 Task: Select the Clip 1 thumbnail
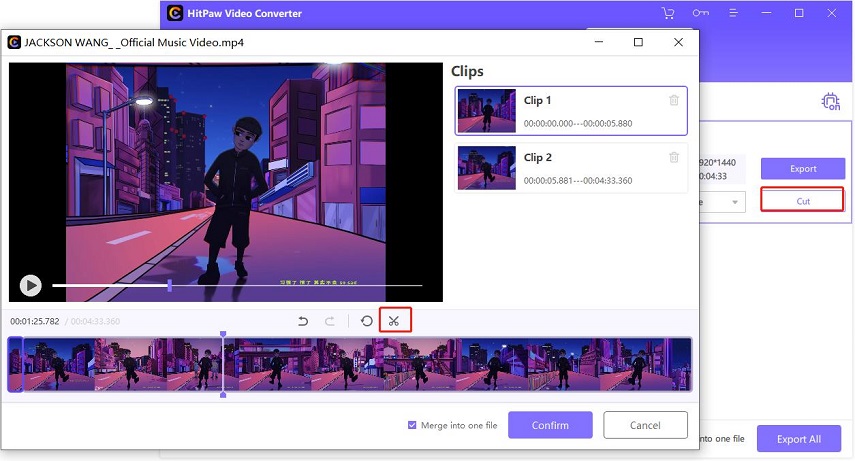[x=486, y=111]
